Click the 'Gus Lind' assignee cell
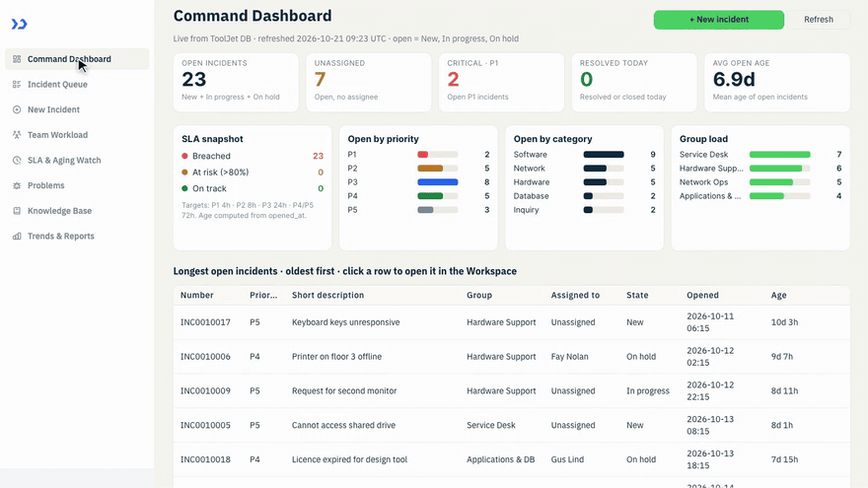 pyautogui.click(x=567, y=459)
